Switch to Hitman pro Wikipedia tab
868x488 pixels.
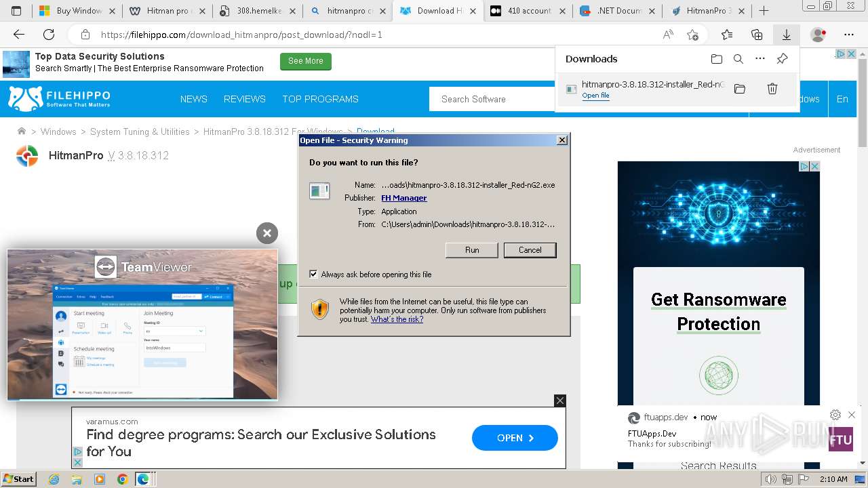point(167,11)
